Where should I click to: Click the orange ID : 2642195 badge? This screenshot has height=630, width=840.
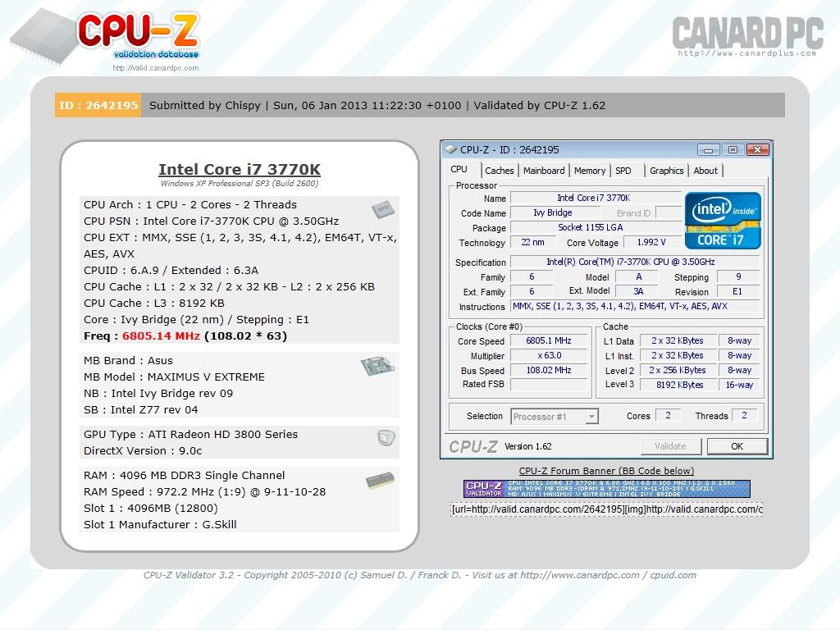click(x=98, y=105)
